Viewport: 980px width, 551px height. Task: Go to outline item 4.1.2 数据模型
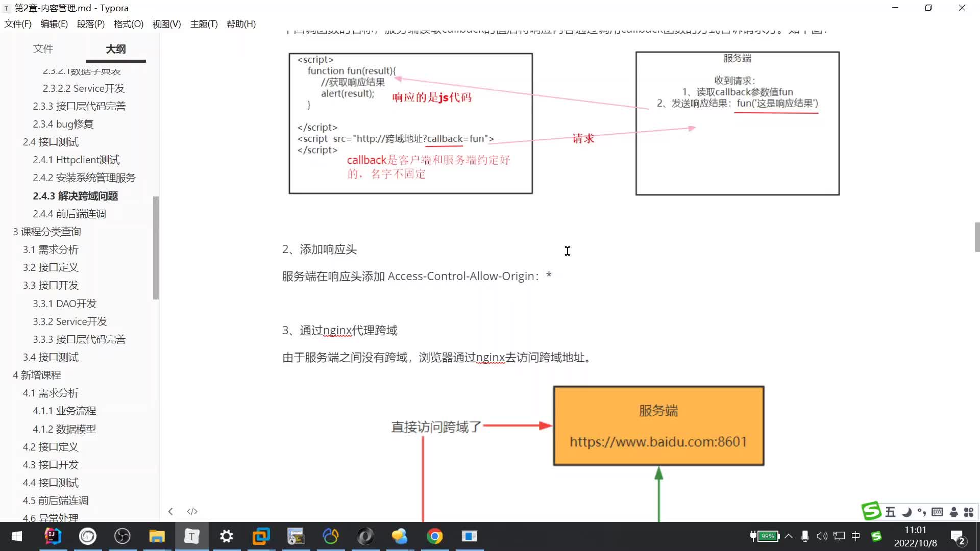pos(64,429)
